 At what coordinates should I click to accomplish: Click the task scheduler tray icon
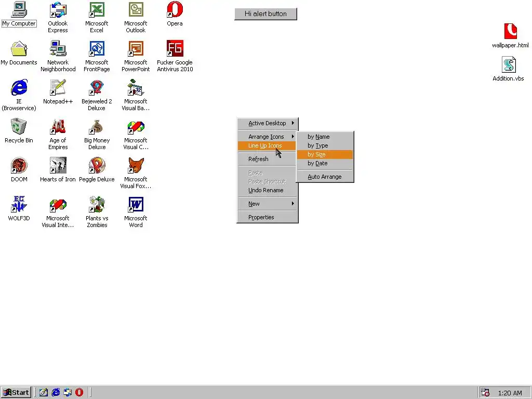pos(485,393)
